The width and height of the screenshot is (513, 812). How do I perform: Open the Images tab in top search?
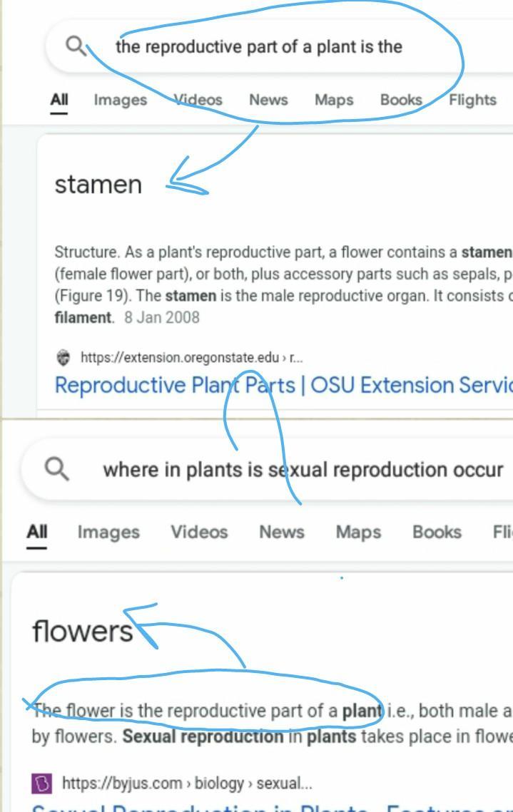click(120, 100)
